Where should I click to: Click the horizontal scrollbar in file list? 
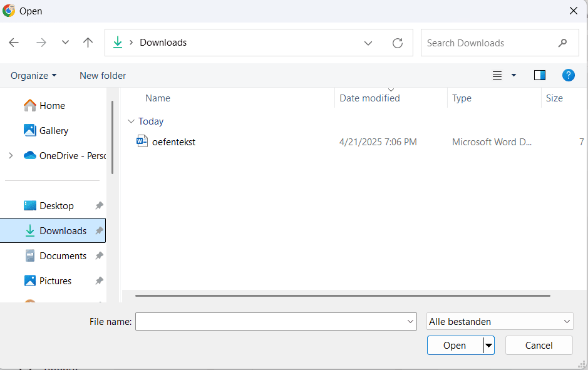342,295
